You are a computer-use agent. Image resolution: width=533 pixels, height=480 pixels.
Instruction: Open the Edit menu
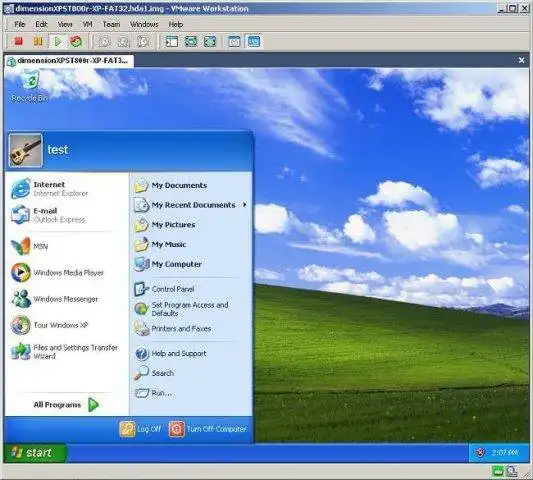coord(41,24)
